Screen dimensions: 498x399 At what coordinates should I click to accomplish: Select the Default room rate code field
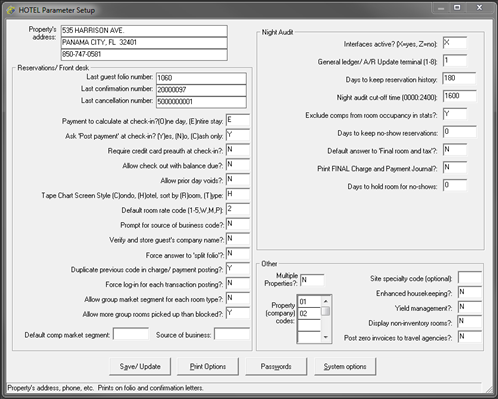238,209
